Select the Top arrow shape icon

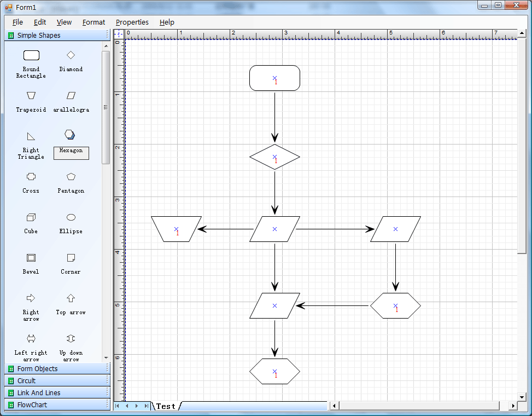coord(71,298)
